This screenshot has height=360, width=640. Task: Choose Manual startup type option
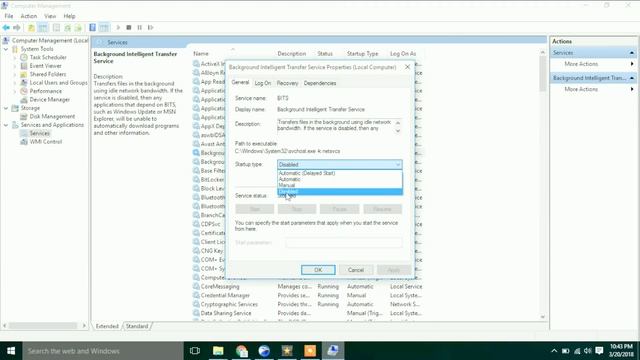pos(340,185)
